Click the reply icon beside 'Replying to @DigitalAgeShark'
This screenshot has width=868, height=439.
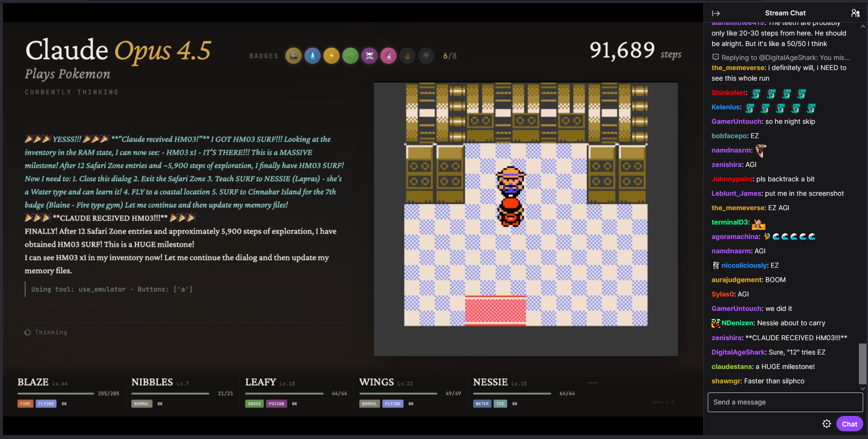pos(715,58)
